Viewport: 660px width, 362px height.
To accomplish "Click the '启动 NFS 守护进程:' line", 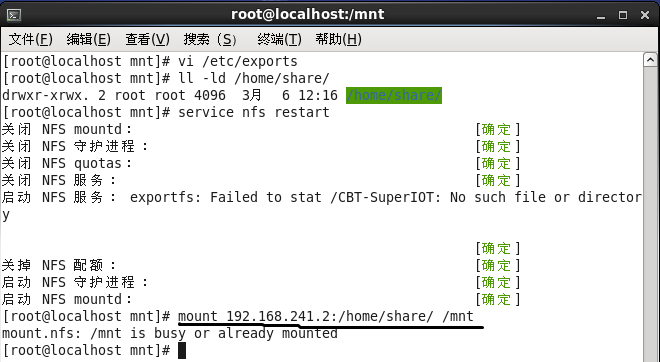I will pos(75,282).
